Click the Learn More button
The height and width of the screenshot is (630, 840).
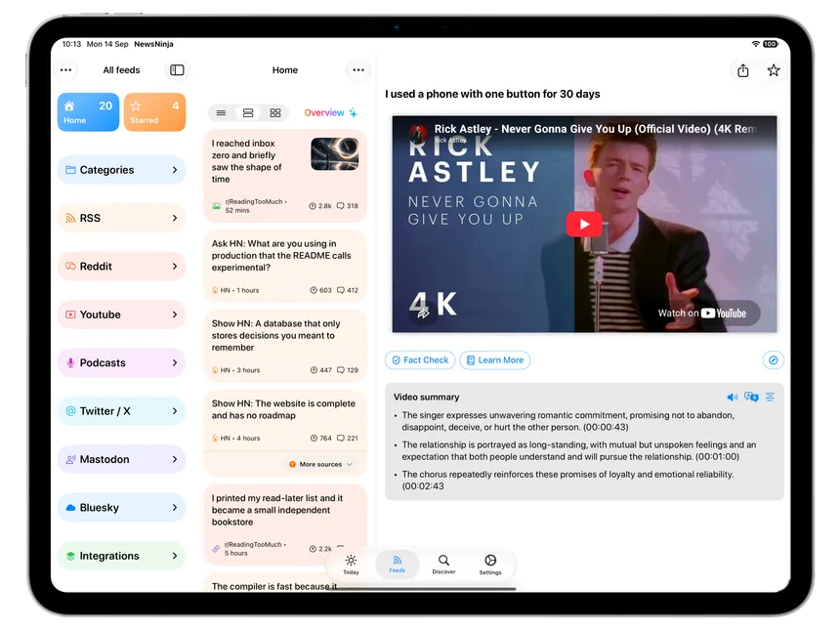point(495,360)
